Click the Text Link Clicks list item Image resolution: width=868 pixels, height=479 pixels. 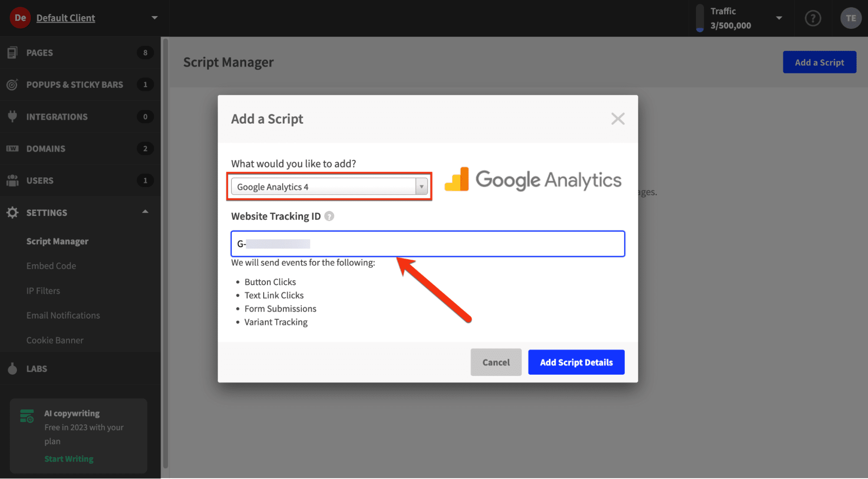[x=274, y=296]
